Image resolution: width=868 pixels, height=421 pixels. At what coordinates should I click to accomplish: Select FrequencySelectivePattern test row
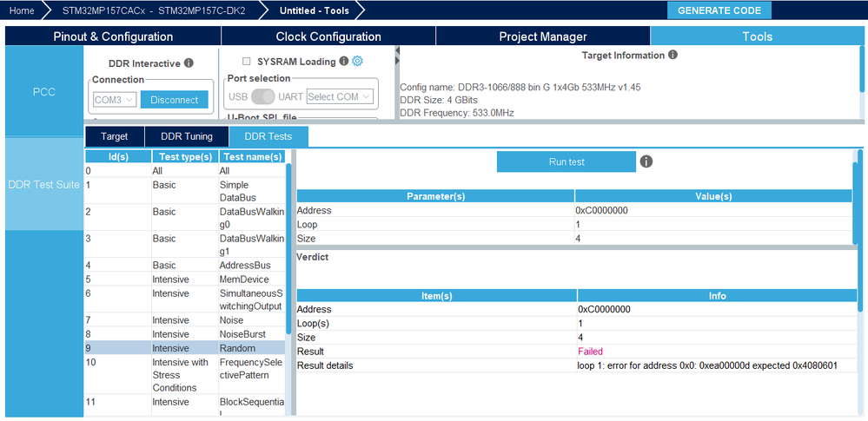pyautogui.click(x=185, y=374)
